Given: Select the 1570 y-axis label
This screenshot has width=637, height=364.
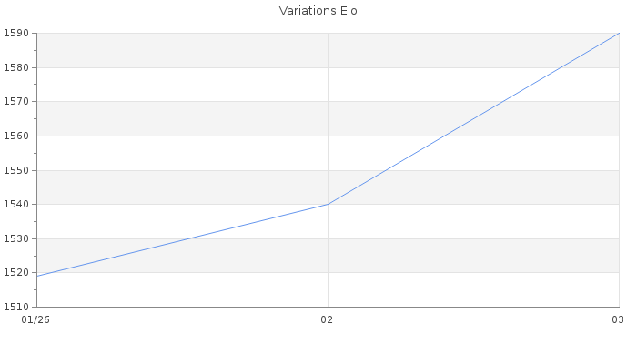Looking at the screenshot, I should tap(16, 101).
